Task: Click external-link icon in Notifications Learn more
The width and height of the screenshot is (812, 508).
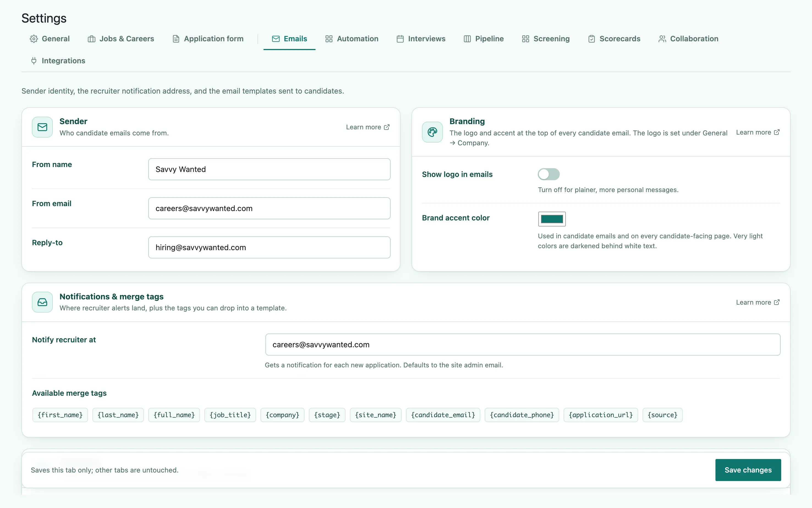Action: click(x=777, y=302)
